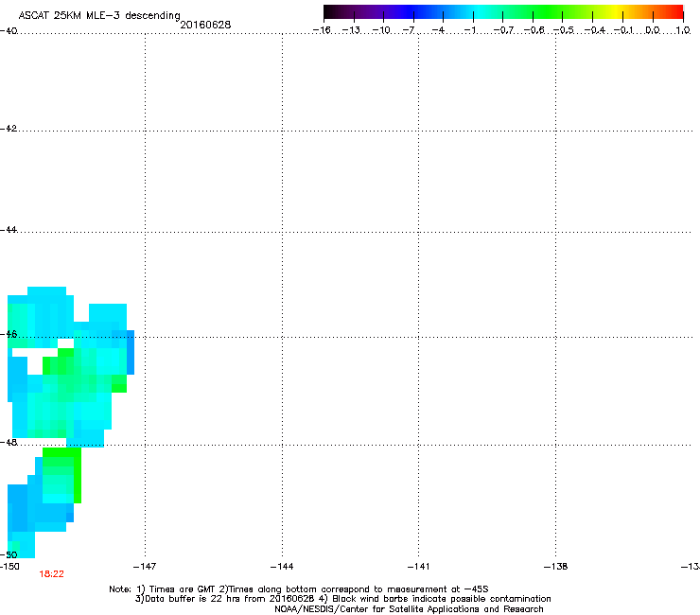The image size is (700, 615).
Task: Select the "-4" color scale label
Action: click(x=438, y=30)
